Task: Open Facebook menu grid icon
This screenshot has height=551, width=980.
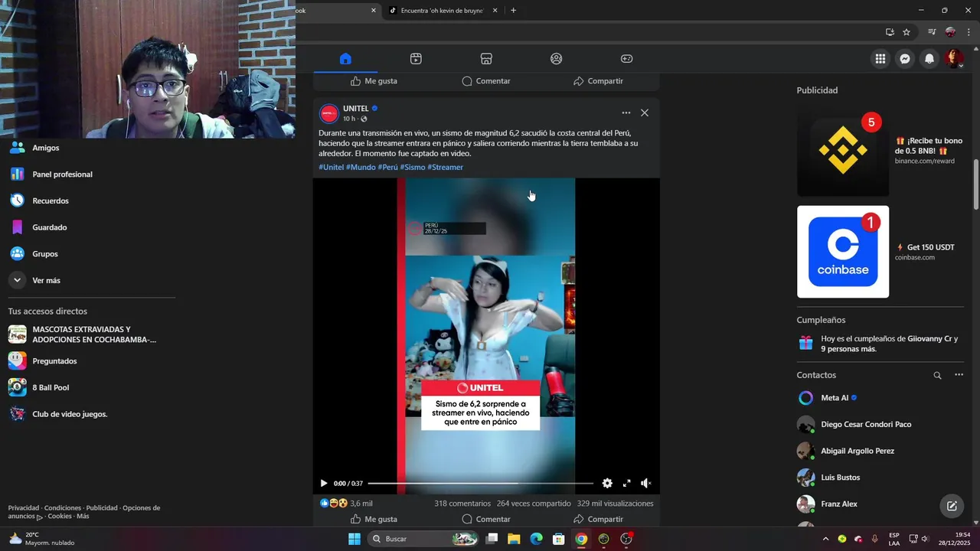Action: point(880,59)
